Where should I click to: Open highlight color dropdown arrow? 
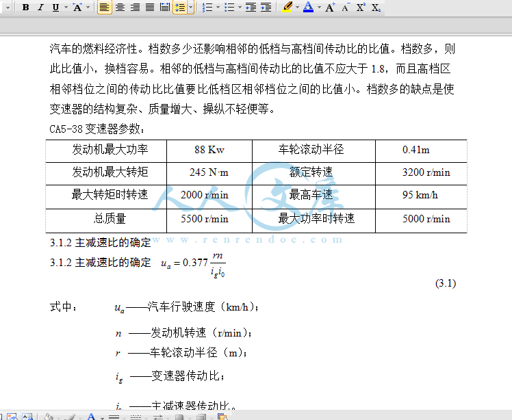click(x=298, y=7)
